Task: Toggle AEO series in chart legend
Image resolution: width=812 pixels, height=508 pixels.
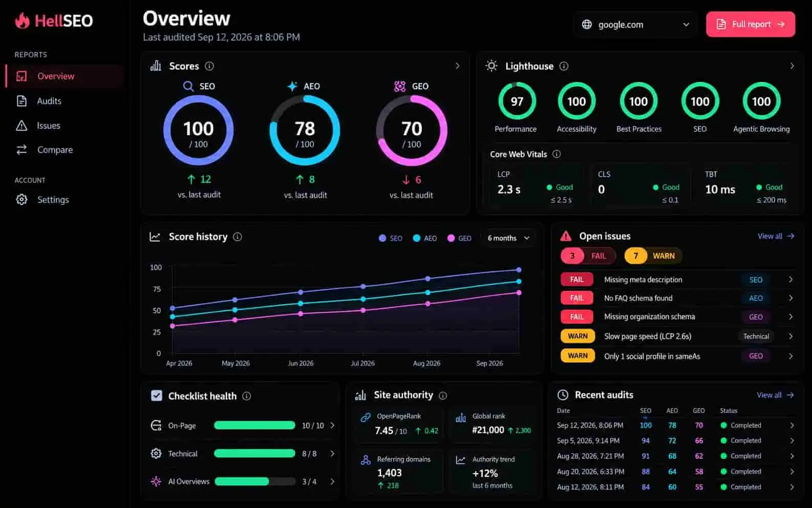Action: click(x=424, y=238)
